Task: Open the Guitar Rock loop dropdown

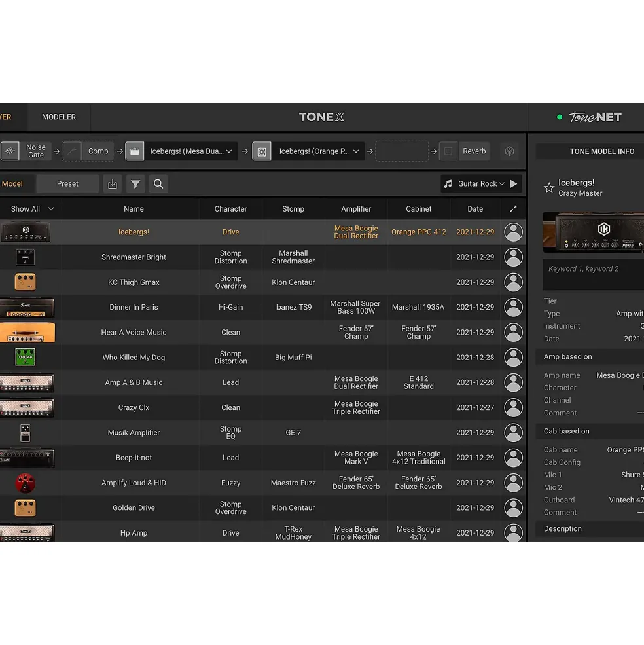Action: [x=481, y=184]
